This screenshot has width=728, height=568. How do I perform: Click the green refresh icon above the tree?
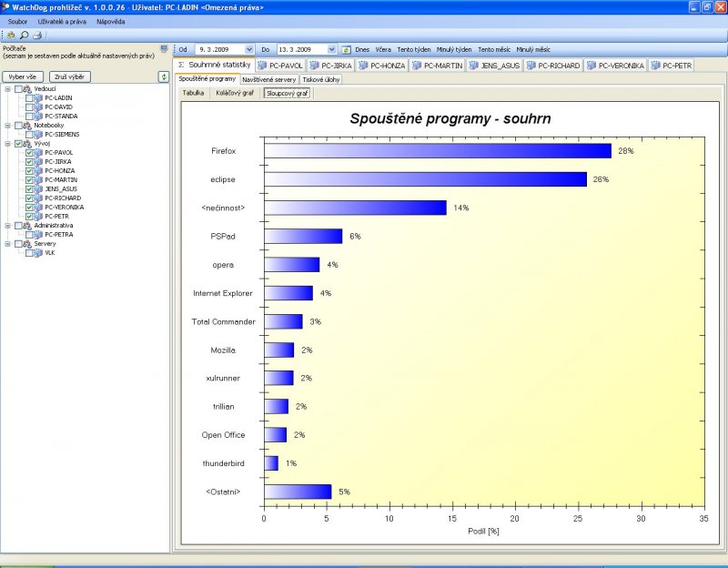coord(164,76)
